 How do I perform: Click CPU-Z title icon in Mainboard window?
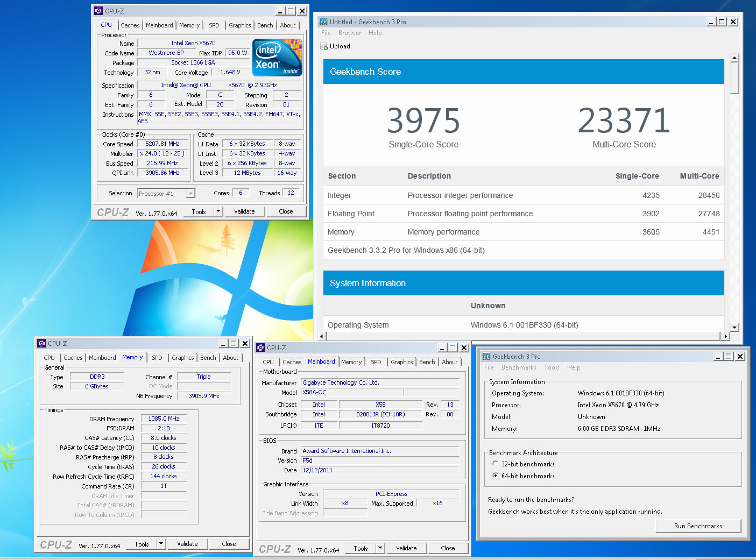point(260,348)
